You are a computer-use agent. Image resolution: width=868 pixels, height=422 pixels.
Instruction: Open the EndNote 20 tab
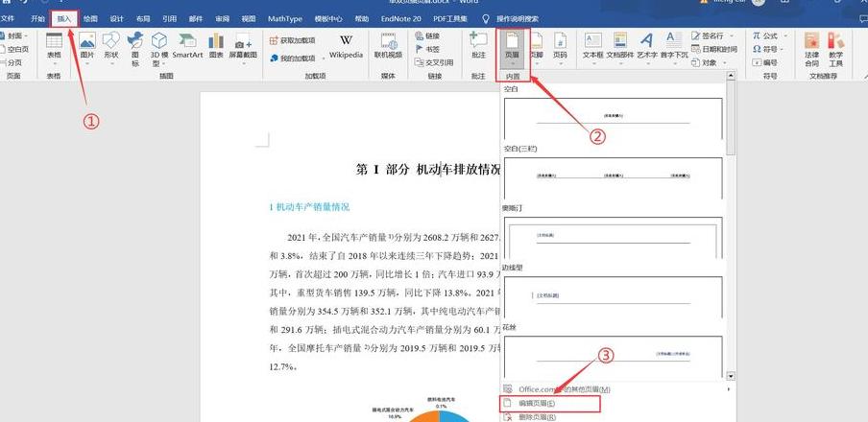click(x=400, y=19)
